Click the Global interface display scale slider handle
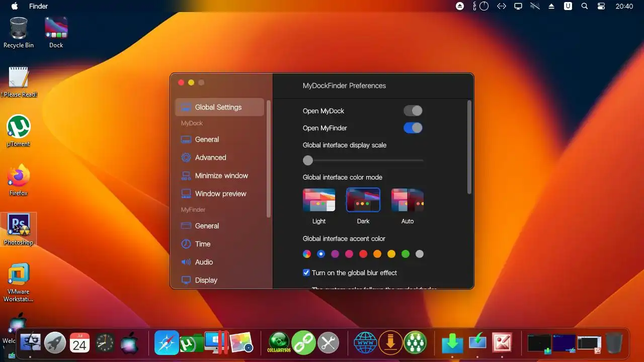 click(308, 160)
